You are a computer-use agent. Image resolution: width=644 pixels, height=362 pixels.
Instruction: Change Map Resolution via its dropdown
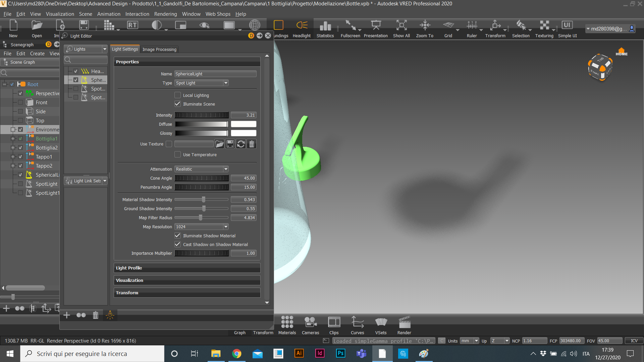[x=226, y=227]
